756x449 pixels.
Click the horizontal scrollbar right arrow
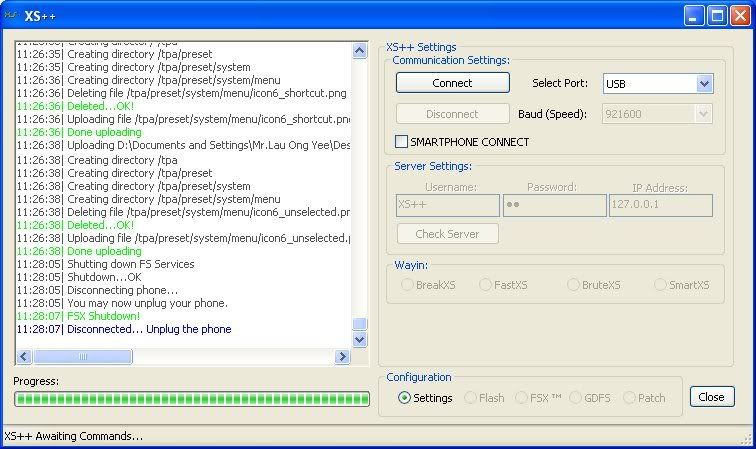(343, 357)
